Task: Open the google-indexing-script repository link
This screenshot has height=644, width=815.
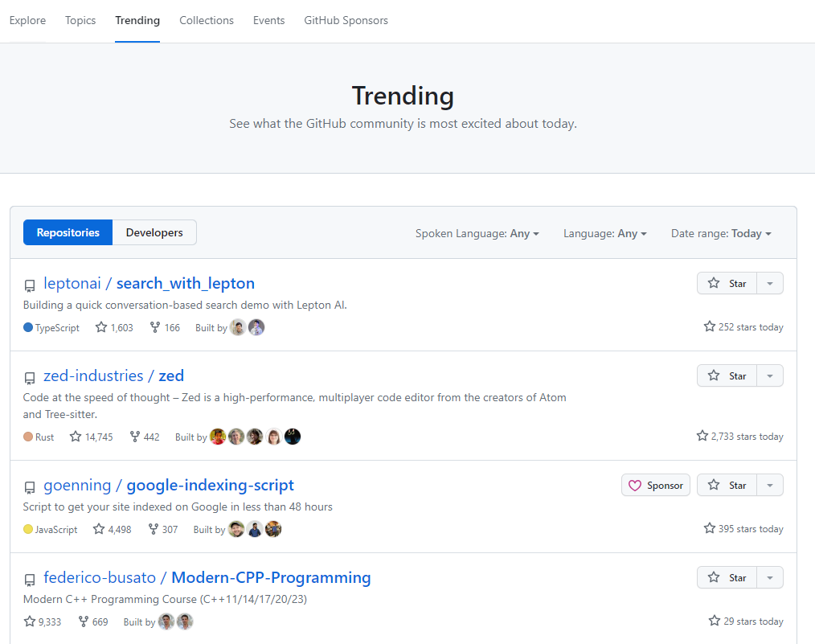Action: pyautogui.click(x=210, y=485)
